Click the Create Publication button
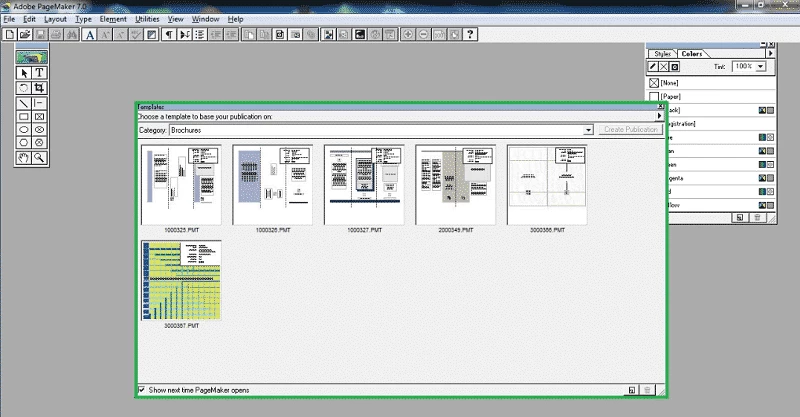This screenshot has width=800, height=417. 630,130
